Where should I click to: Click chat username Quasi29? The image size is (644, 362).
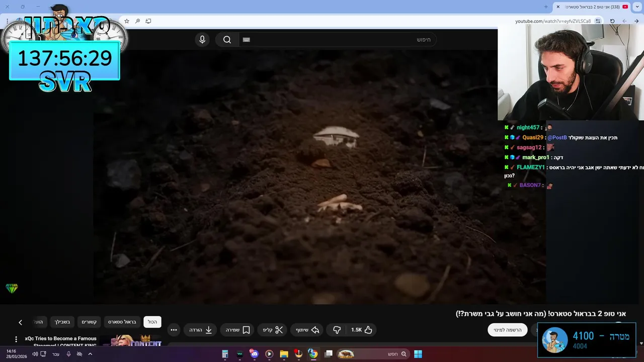click(x=533, y=138)
